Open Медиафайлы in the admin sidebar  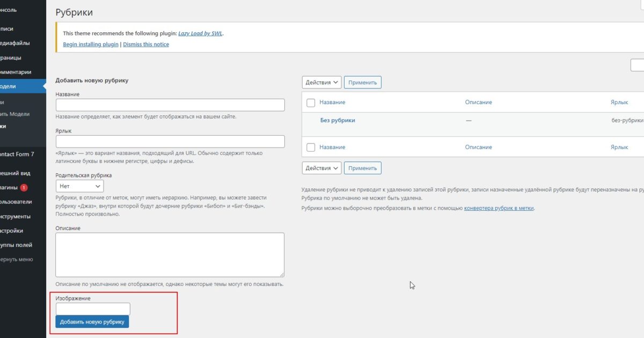pyautogui.click(x=15, y=43)
